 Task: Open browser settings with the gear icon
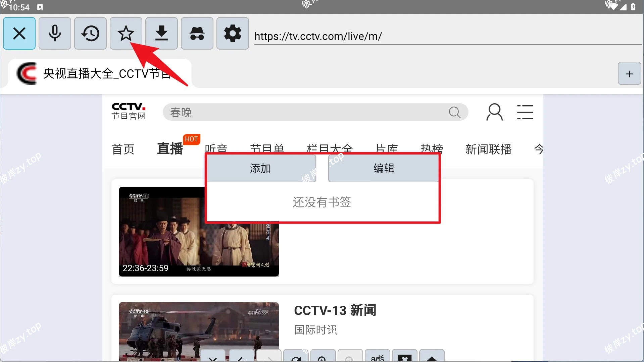(233, 33)
